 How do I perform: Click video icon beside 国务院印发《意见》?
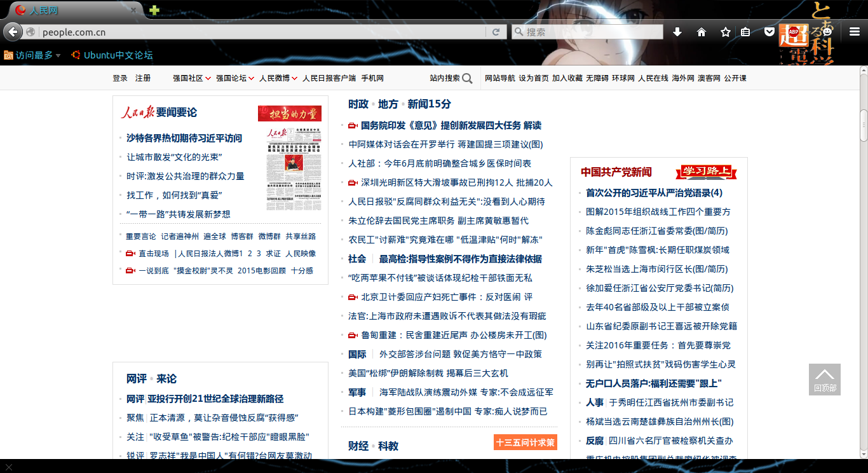353,125
